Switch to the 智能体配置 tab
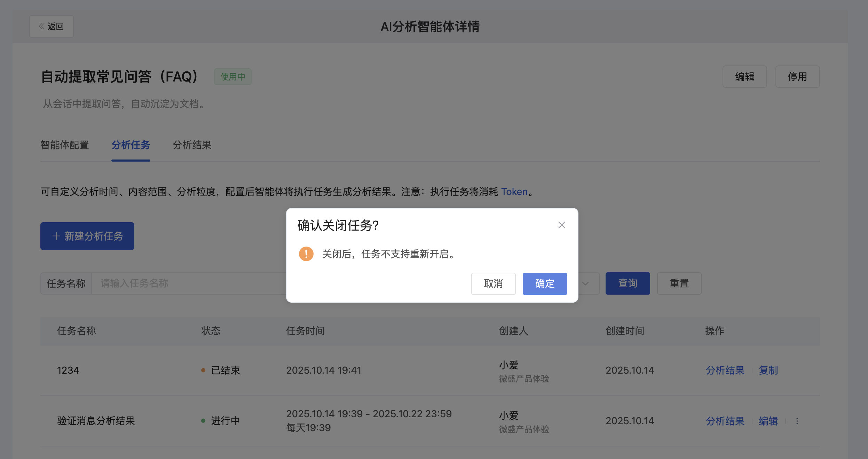 65,145
